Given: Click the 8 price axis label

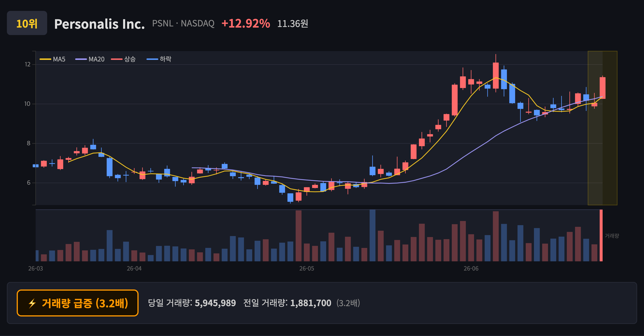Looking at the screenshot, I should pos(29,143).
